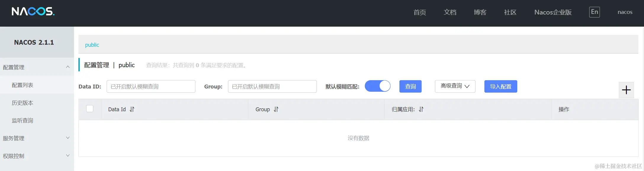Sort by Data Id column arrows

pyautogui.click(x=132, y=109)
